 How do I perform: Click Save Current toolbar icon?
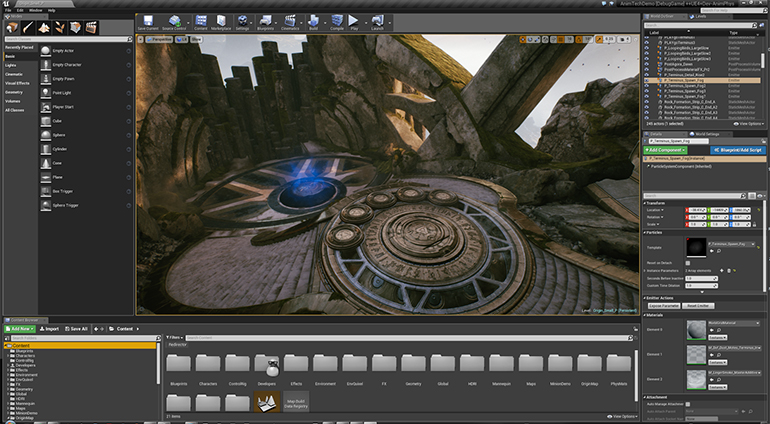pos(148,21)
